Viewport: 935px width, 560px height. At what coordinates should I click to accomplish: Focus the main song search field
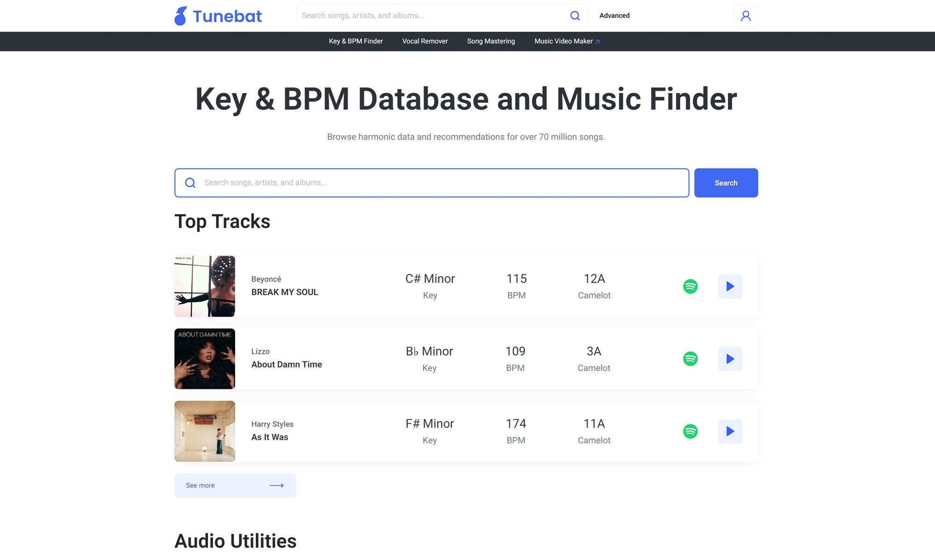point(439,183)
